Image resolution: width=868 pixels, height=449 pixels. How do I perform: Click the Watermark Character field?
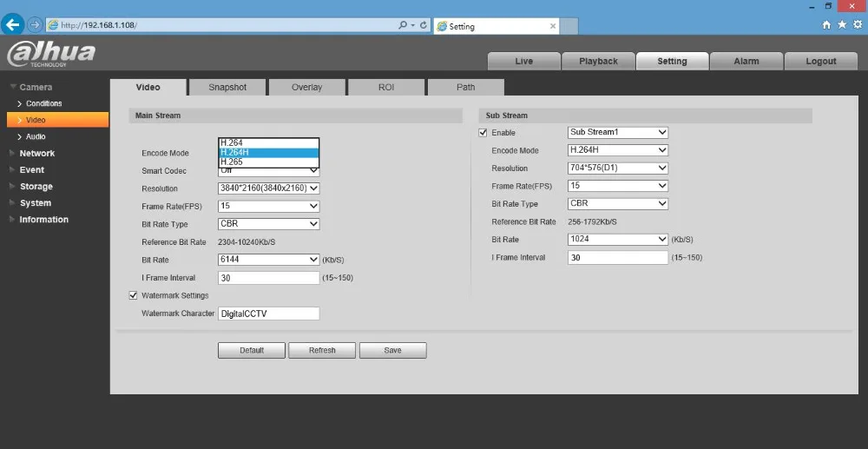269,314
